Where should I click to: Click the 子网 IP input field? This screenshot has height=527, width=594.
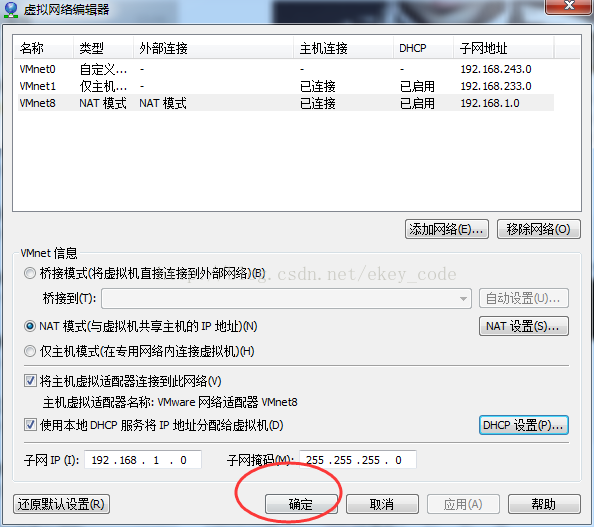pyautogui.click(x=143, y=460)
